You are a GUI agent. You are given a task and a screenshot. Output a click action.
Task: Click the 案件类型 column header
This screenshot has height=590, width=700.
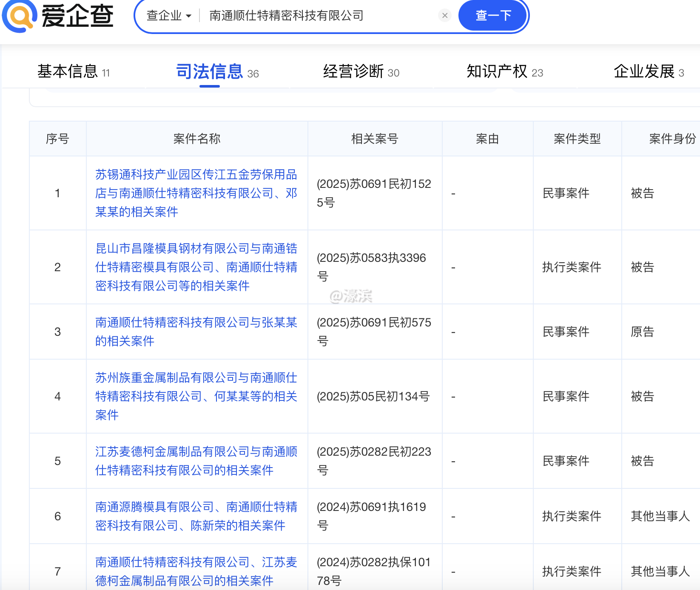click(x=577, y=139)
